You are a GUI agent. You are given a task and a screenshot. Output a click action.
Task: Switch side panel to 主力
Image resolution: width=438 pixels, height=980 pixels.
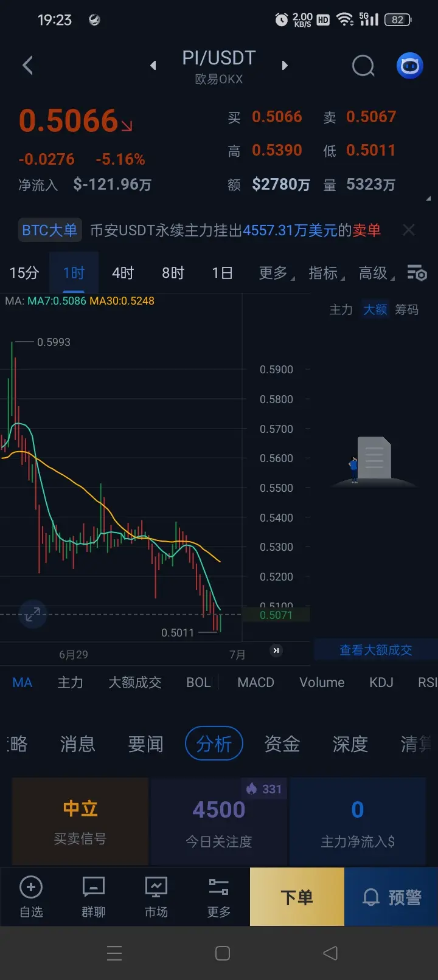pos(341,309)
